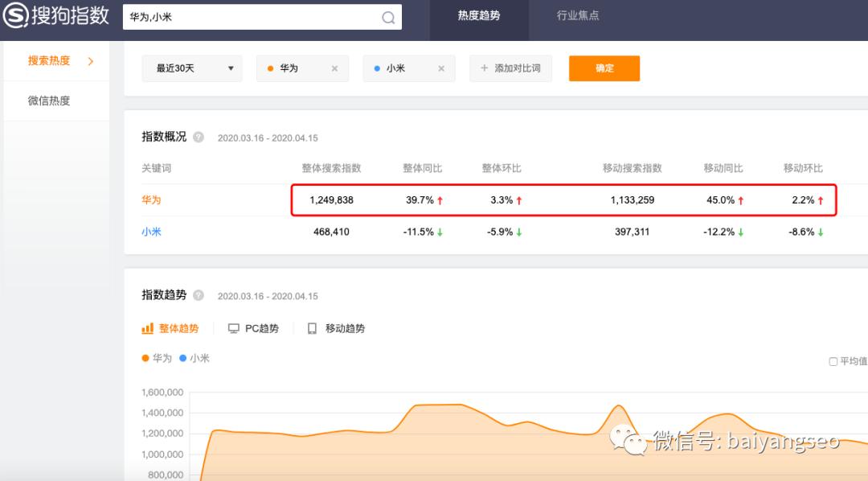Click the magnifier search icon
868x481 pixels.
[x=388, y=17]
